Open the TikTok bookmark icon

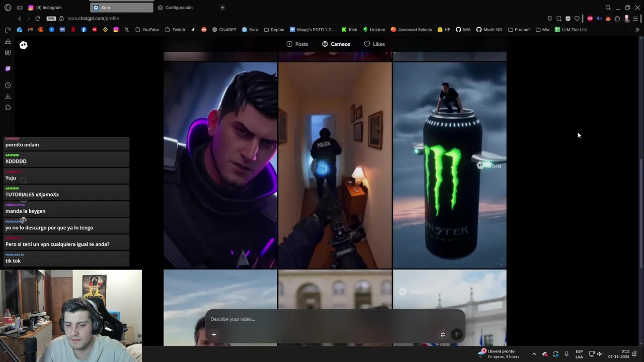coord(193,30)
